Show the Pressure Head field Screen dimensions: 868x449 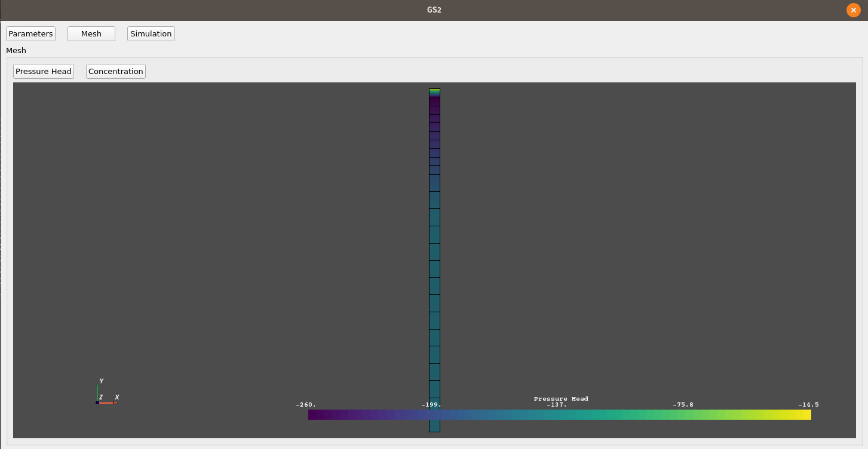(x=44, y=72)
